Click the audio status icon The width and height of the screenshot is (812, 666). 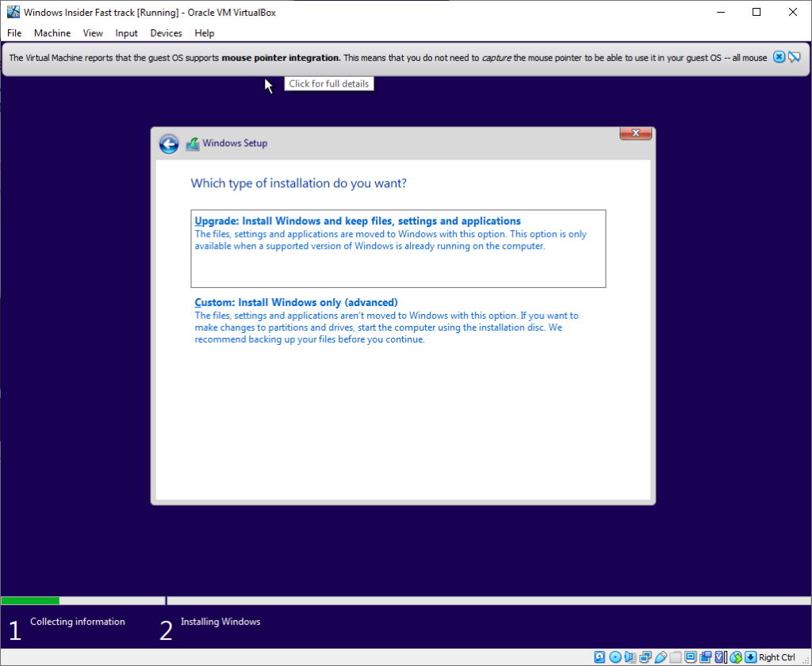pyautogui.click(x=630, y=657)
